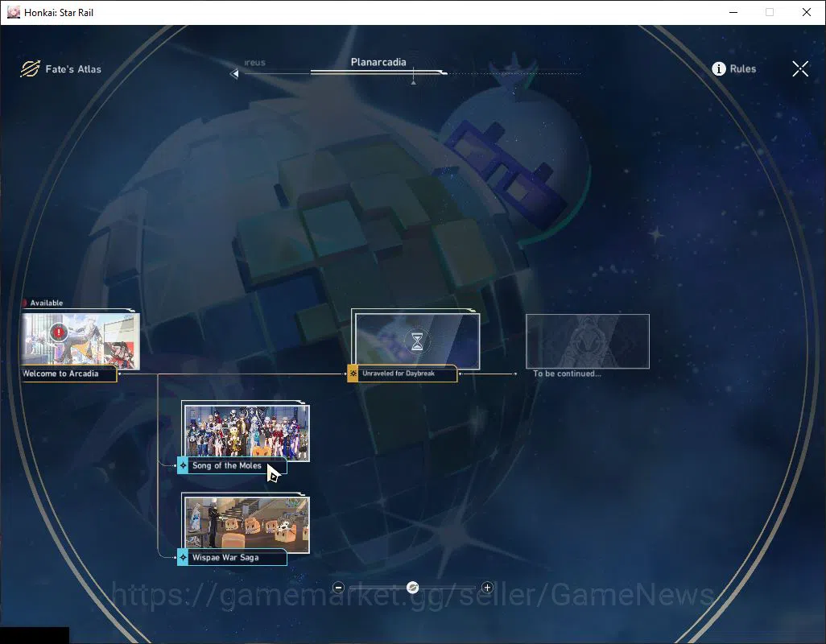Close the Fate's Atlas screen
Viewport: 826px width, 644px height.
[800, 68]
